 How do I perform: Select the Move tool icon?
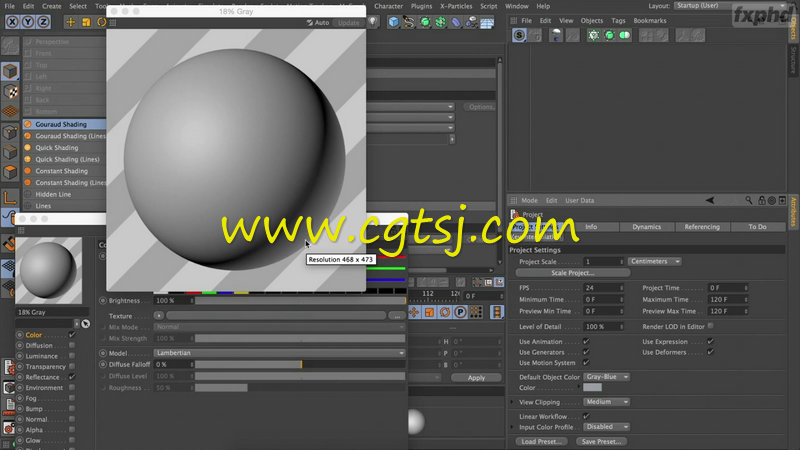coord(70,22)
